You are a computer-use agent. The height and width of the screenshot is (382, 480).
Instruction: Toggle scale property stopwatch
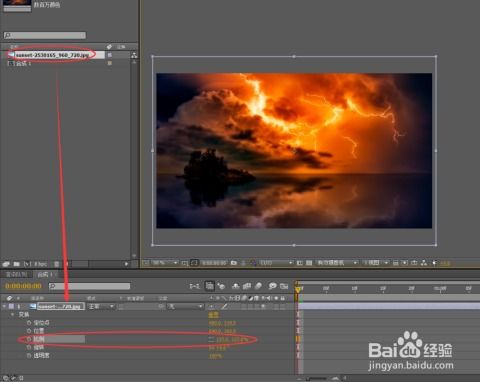[x=29, y=339]
